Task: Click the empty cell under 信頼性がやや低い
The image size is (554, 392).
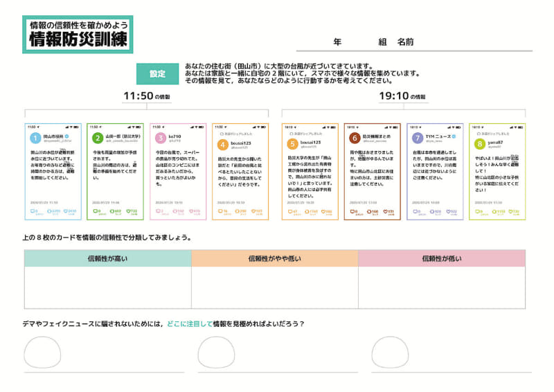Action: pyautogui.click(x=275, y=287)
